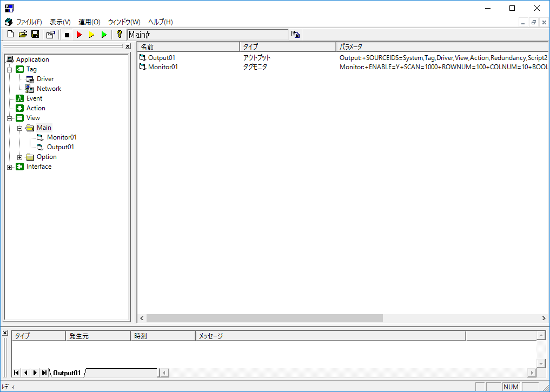The height and width of the screenshot is (392, 550).
Task: Click the horizontal scrollbar of the list
Action: (x=264, y=318)
